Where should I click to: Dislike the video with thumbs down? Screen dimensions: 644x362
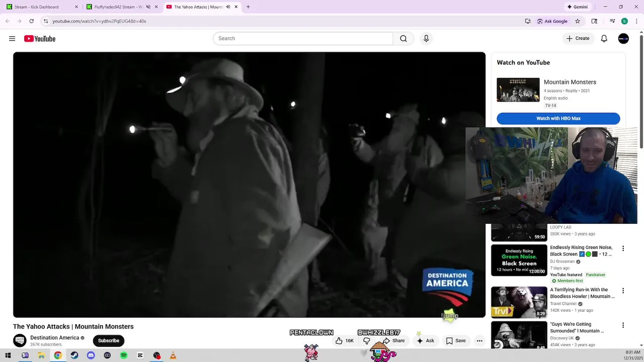coord(367,341)
